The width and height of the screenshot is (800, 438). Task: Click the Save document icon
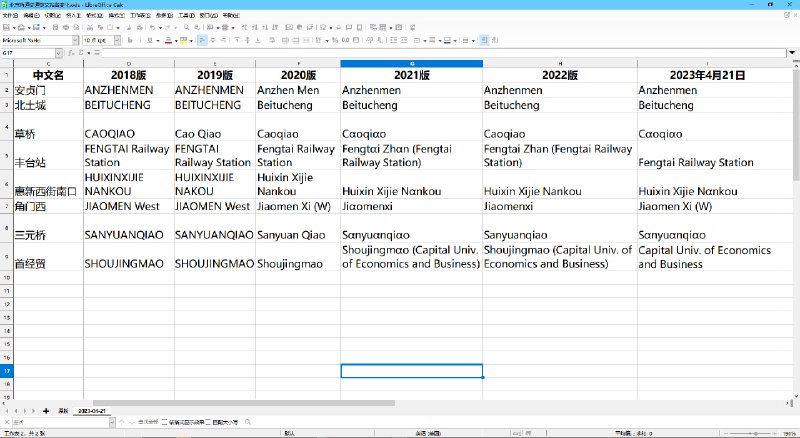[x=37, y=27]
